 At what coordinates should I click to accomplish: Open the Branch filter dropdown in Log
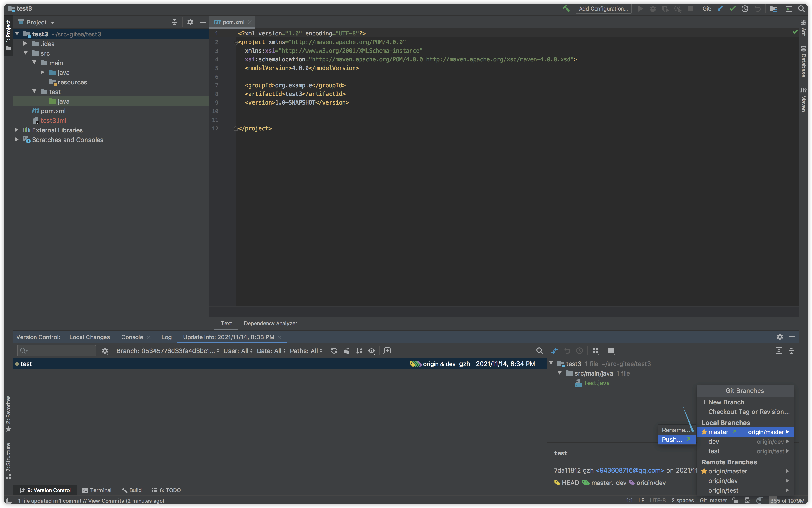[168, 351]
